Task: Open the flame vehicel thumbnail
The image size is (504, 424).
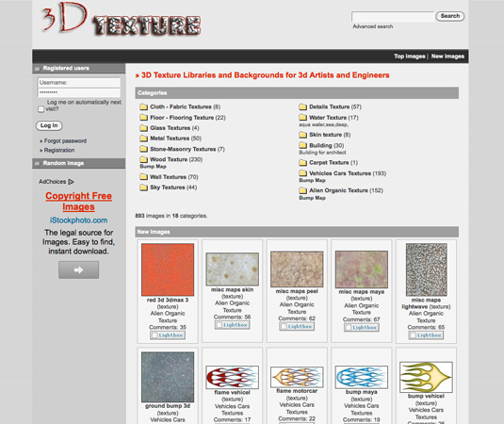Action: coord(232,377)
